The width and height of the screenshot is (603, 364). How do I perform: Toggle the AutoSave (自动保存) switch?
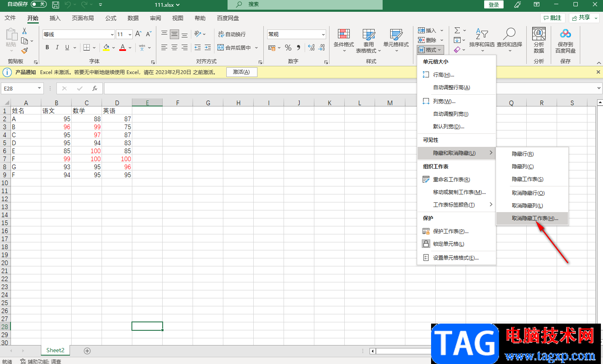tap(39, 4)
